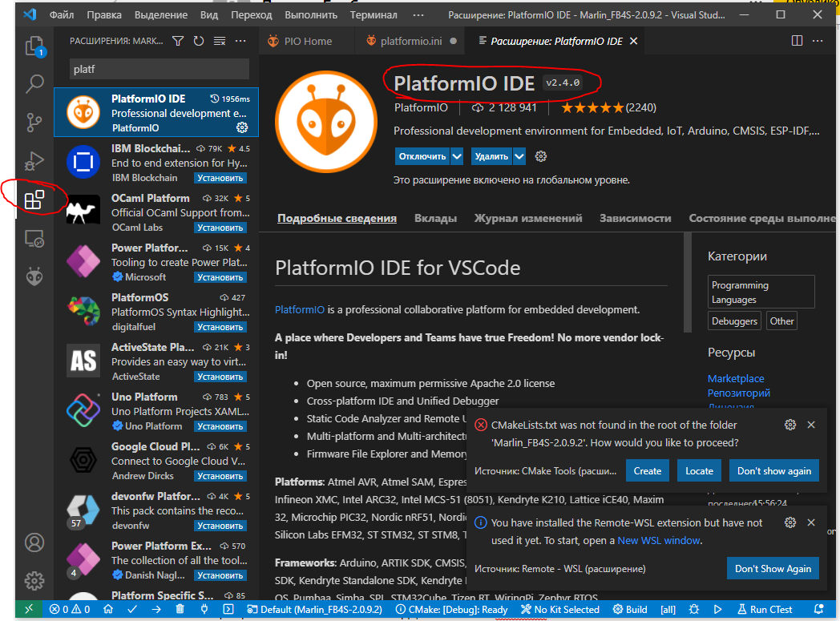Open gear on Remote-WSL notification

790,522
